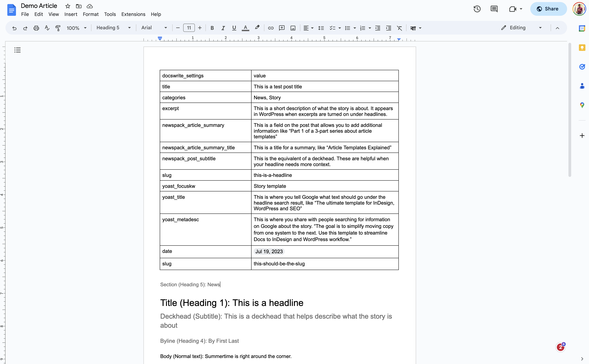Open the Format menu
589x364 pixels.
[91, 14]
